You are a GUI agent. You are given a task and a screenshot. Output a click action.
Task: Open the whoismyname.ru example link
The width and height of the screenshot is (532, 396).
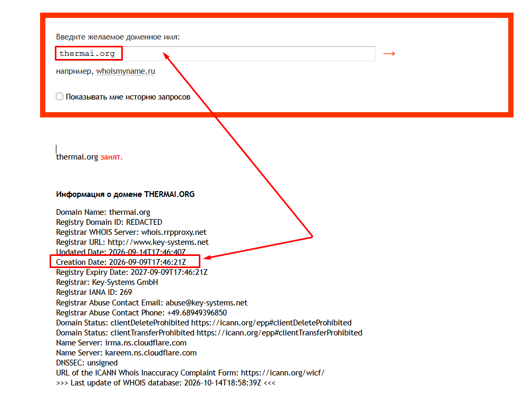125,71
